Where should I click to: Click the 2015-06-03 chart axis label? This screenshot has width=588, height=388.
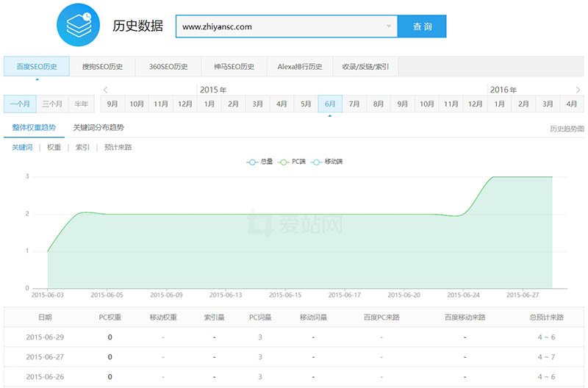[x=48, y=295]
